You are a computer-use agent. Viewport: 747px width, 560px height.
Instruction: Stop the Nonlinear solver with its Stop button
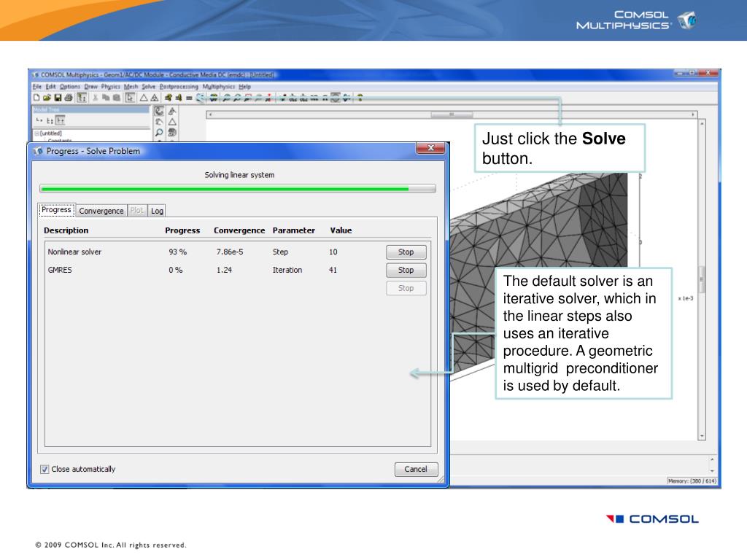click(406, 252)
